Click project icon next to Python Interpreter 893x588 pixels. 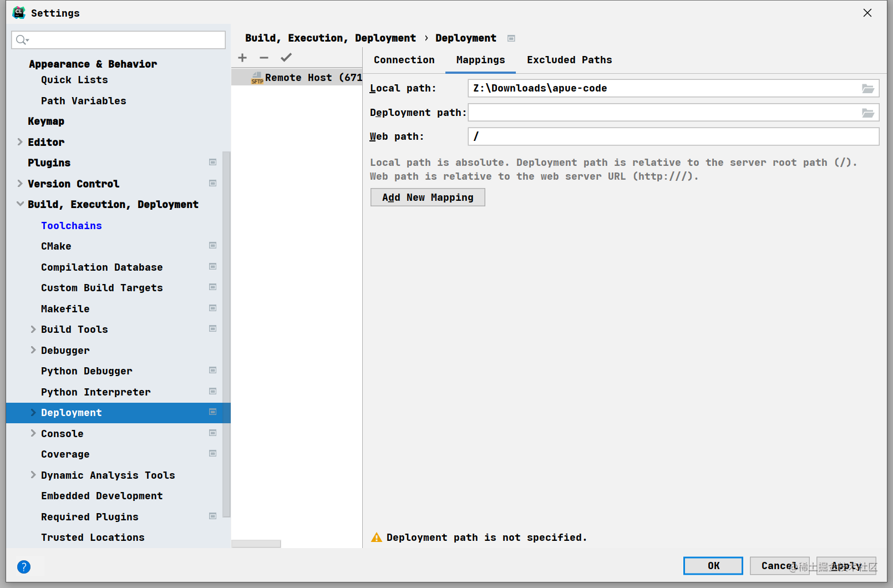tap(212, 391)
